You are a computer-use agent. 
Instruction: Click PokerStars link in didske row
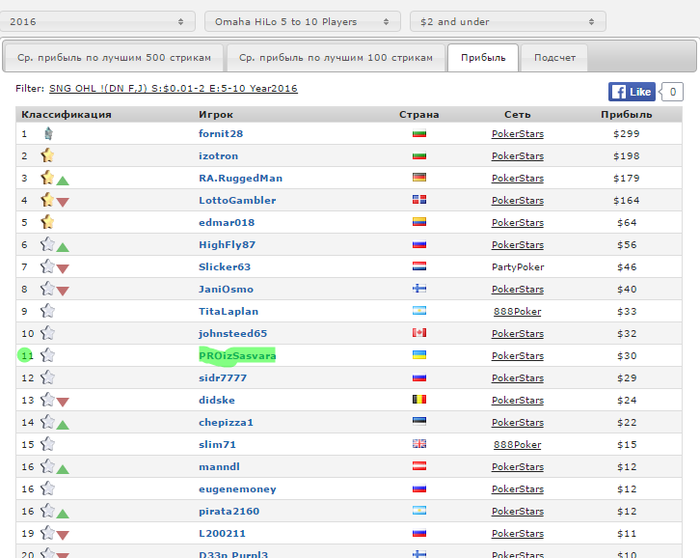(x=517, y=400)
